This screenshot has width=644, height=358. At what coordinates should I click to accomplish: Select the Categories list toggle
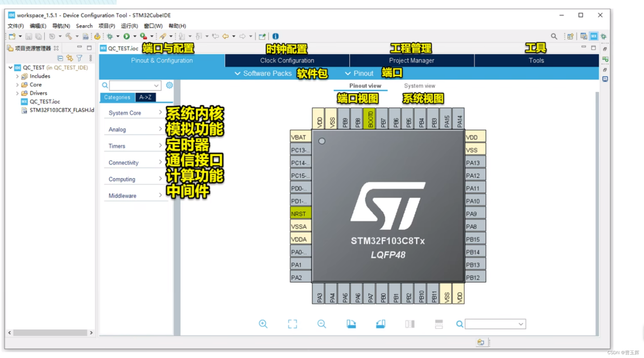tap(117, 97)
